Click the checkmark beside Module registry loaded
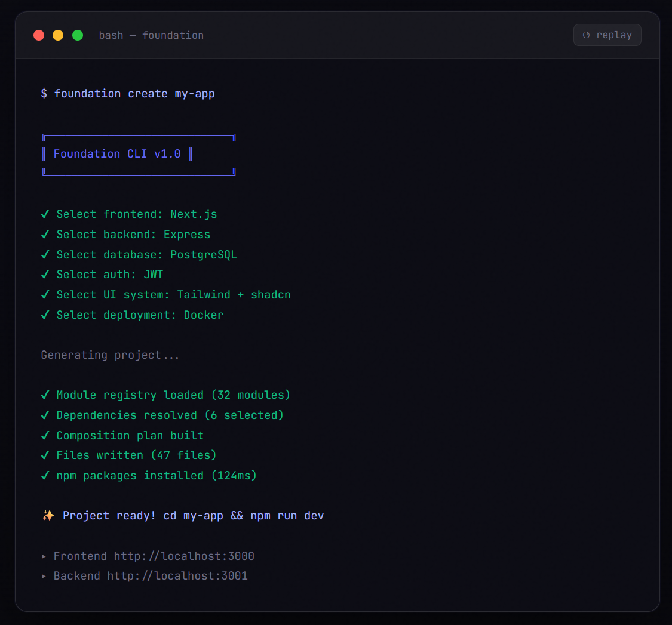 pyautogui.click(x=45, y=395)
